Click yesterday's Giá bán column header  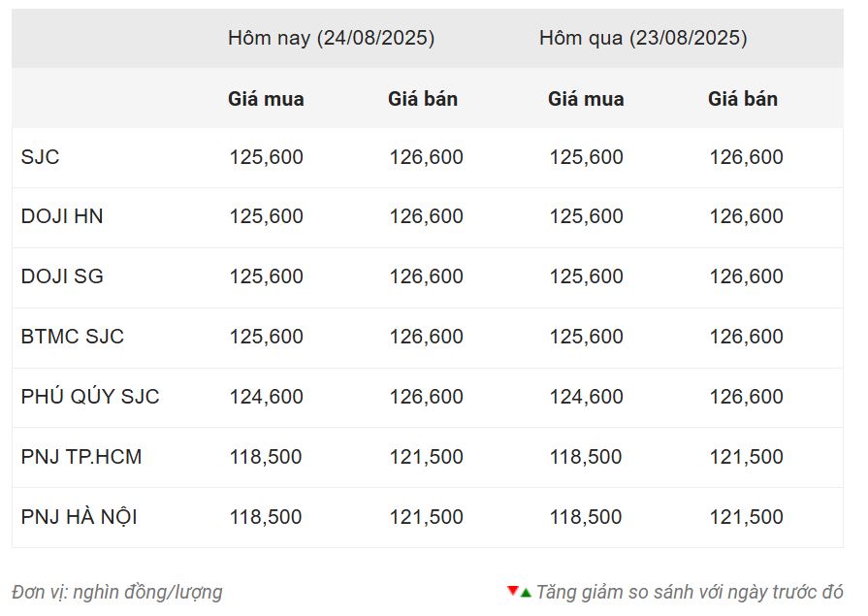pyautogui.click(x=743, y=99)
